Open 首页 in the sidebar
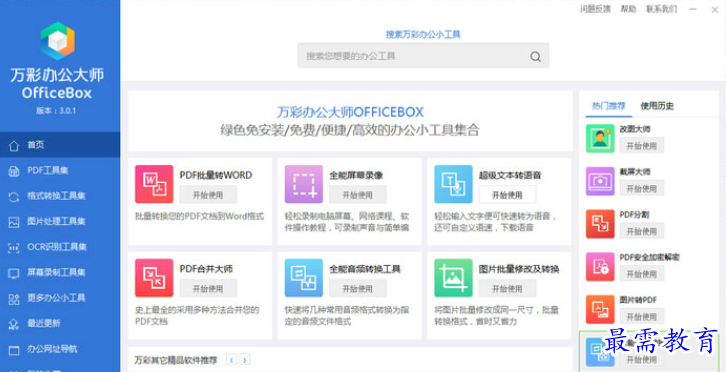The height and width of the screenshot is (372, 726). pos(60,145)
